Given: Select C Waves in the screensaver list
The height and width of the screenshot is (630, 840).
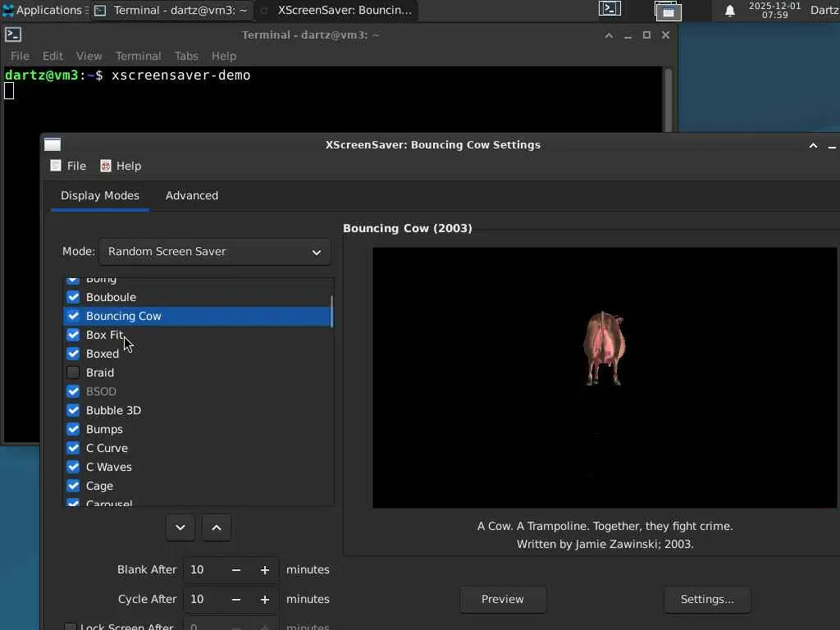Looking at the screenshot, I should click(109, 467).
